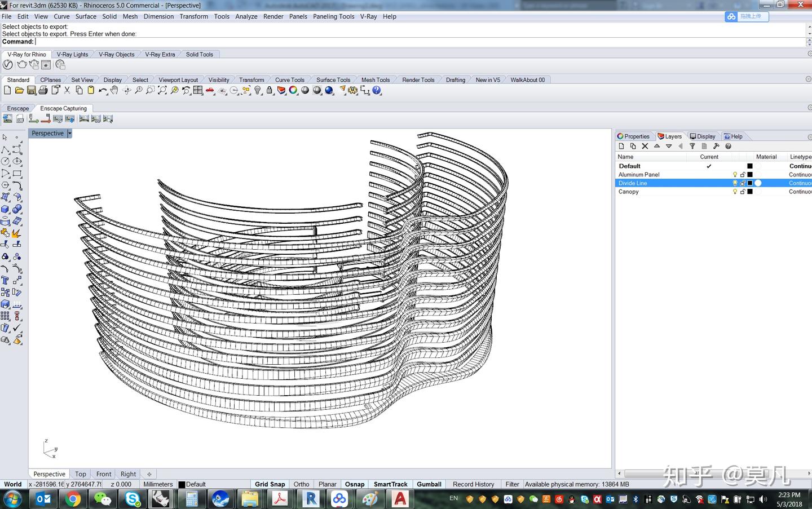This screenshot has height=509, width=812.
Task: Click the layer filter funnel icon
Action: click(x=692, y=146)
